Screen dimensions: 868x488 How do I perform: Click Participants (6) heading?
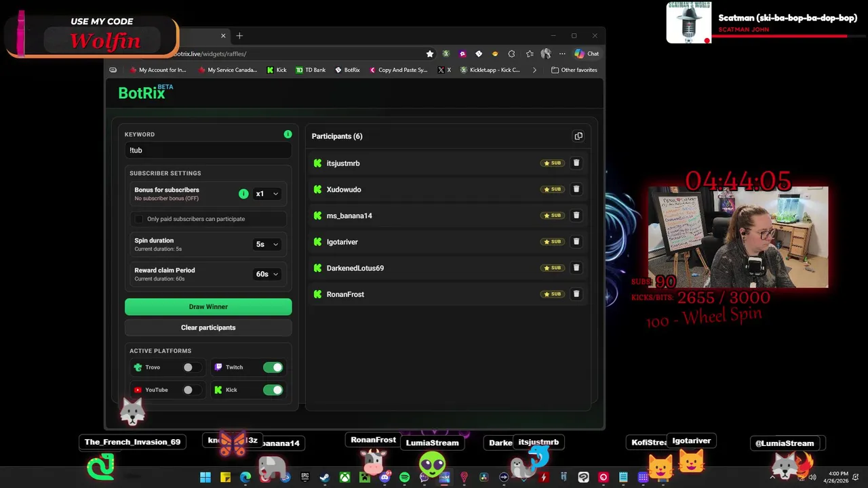coord(337,136)
